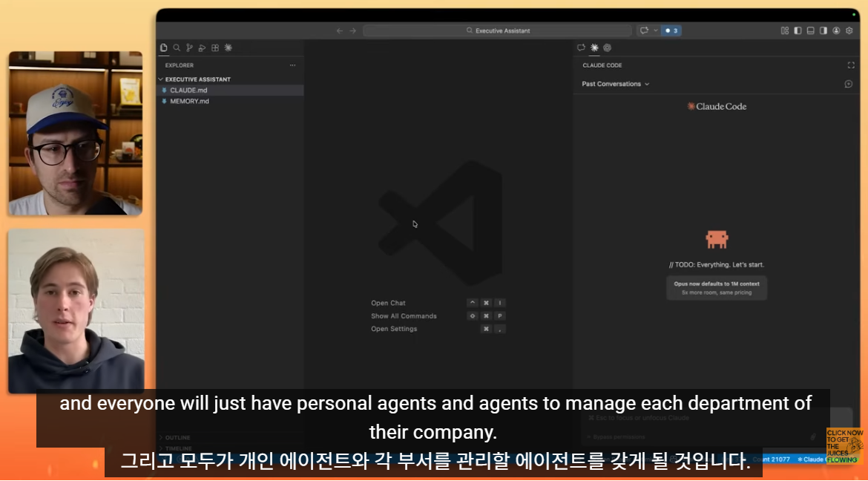Switch to the chat tab in the Claude Code panel

coord(580,47)
